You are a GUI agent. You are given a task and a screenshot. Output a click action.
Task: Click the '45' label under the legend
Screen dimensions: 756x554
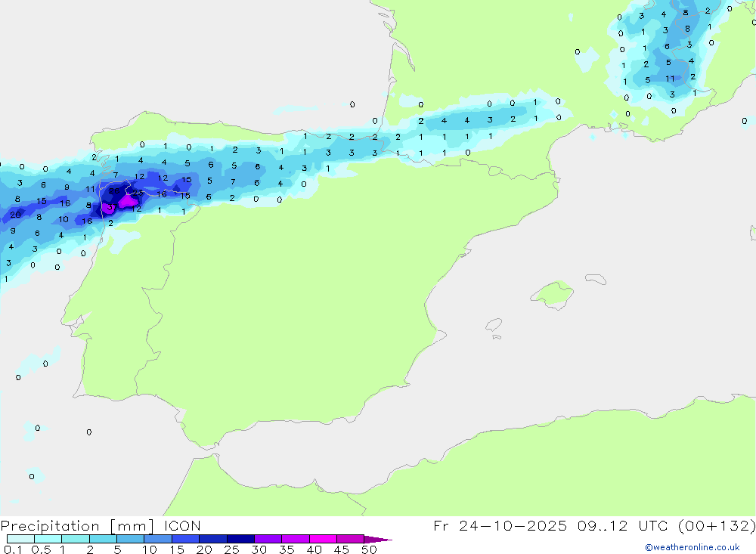[342, 549]
